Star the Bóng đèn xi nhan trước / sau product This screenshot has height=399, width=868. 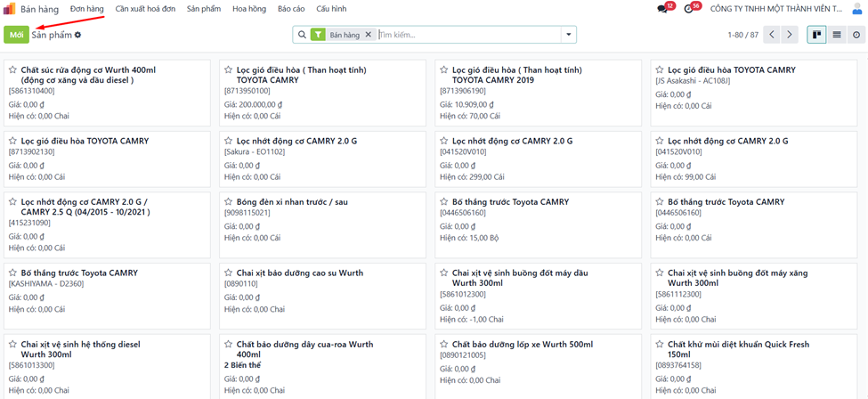coord(229,202)
